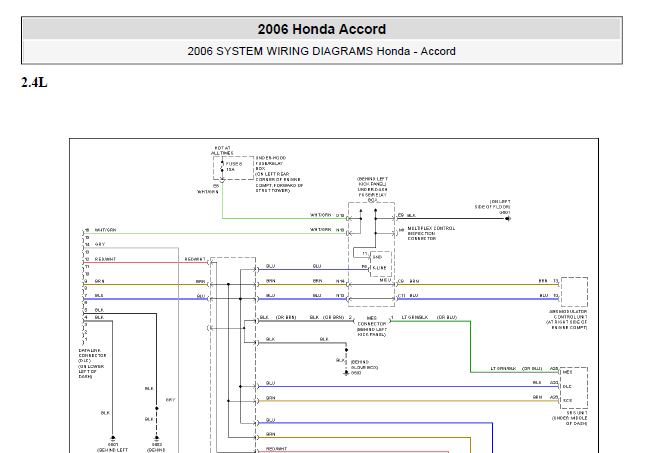Viewport: 648px width, 453px height.
Task: Click the "G601" ground point label
Action: [505, 212]
